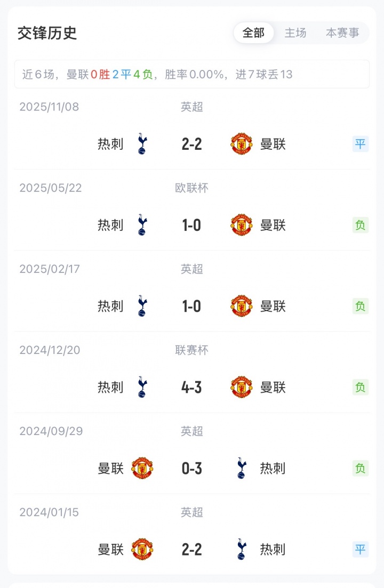The image size is (384, 588).
Task: Click the 平 result badge for 2025/11/08
Action: [x=361, y=144]
